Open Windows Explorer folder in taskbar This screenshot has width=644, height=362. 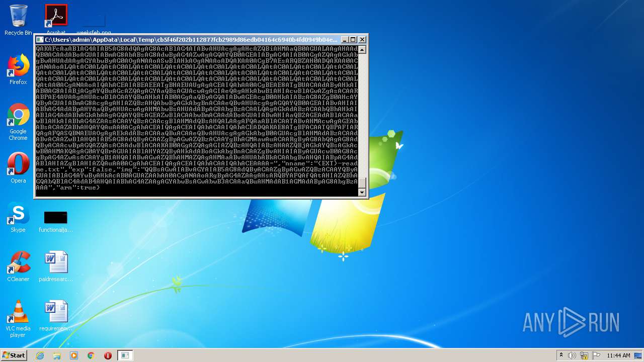tap(57, 355)
